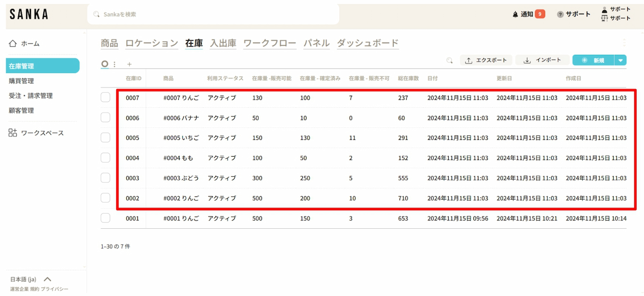Click the エクスポート button

tap(486, 60)
